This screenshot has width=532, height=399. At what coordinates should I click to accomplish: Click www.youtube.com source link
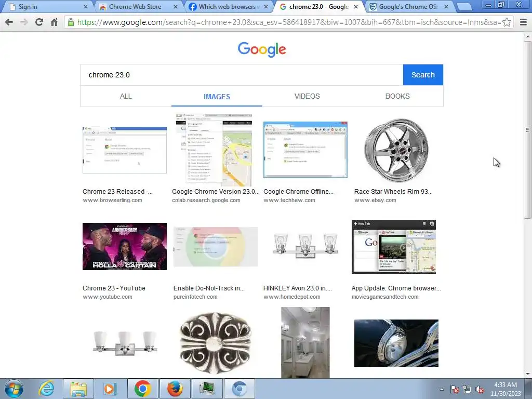(x=107, y=297)
